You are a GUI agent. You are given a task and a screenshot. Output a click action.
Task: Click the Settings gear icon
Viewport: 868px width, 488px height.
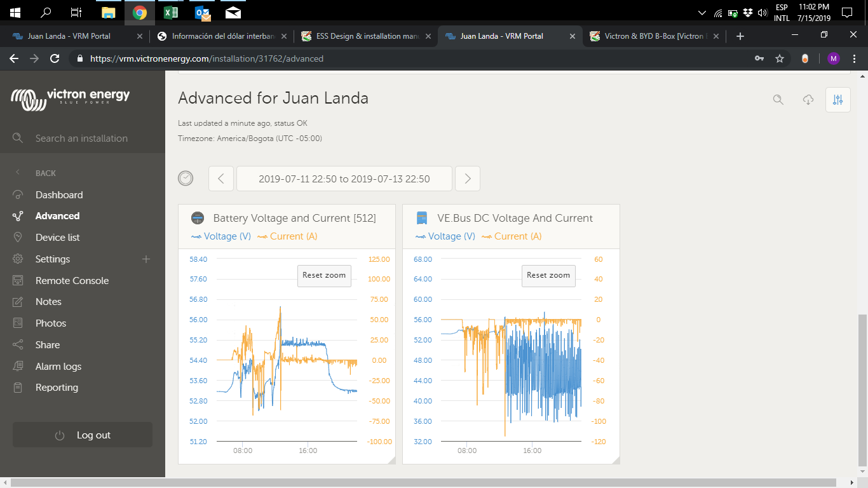(18, 259)
